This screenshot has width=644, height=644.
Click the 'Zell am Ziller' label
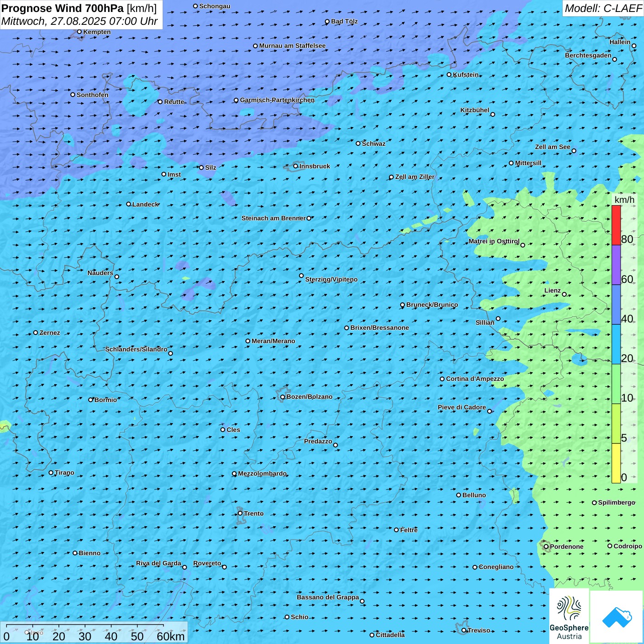tap(415, 177)
